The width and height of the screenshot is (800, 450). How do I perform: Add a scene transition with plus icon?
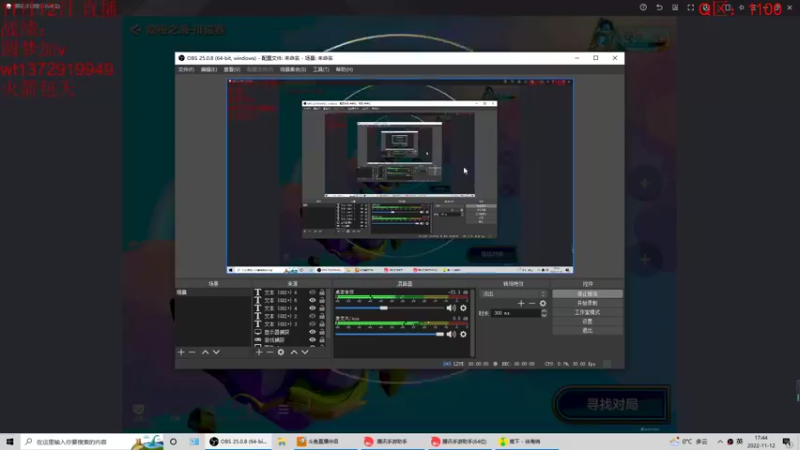[521, 303]
